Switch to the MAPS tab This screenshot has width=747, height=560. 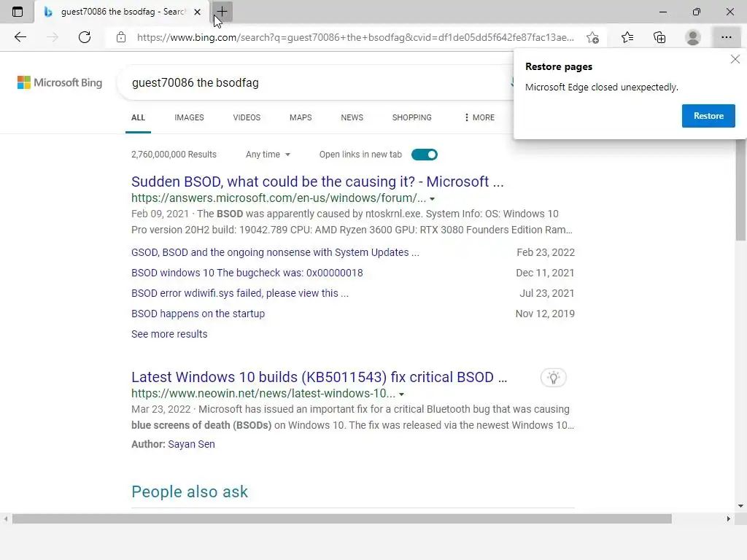pyautogui.click(x=301, y=117)
